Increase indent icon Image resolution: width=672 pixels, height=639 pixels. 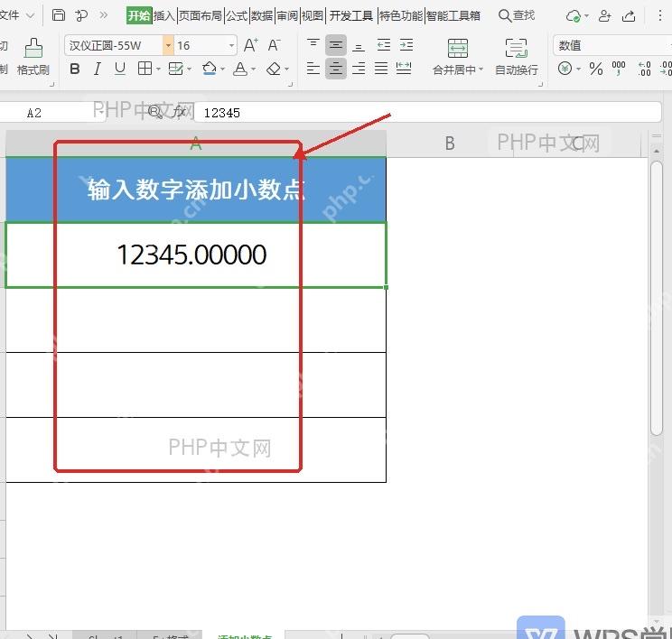(x=406, y=45)
